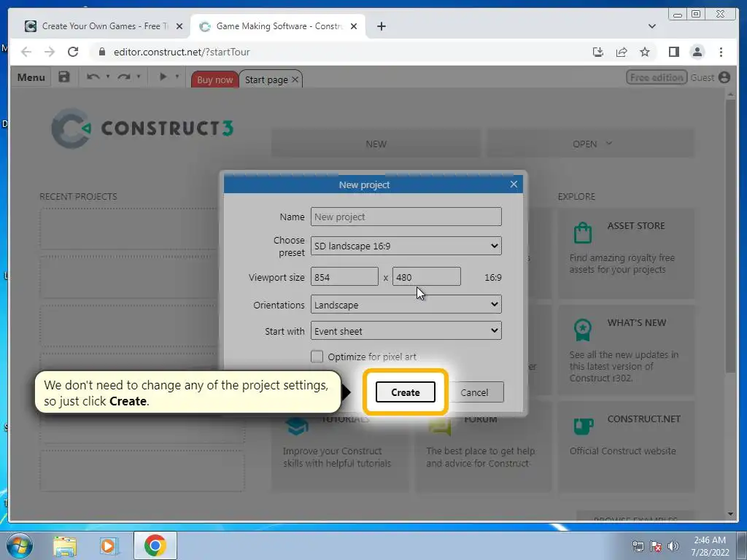The width and height of the screenshot is (747, 560).
Task: Click the Preview play icon
Action: (x=163, y=76)
